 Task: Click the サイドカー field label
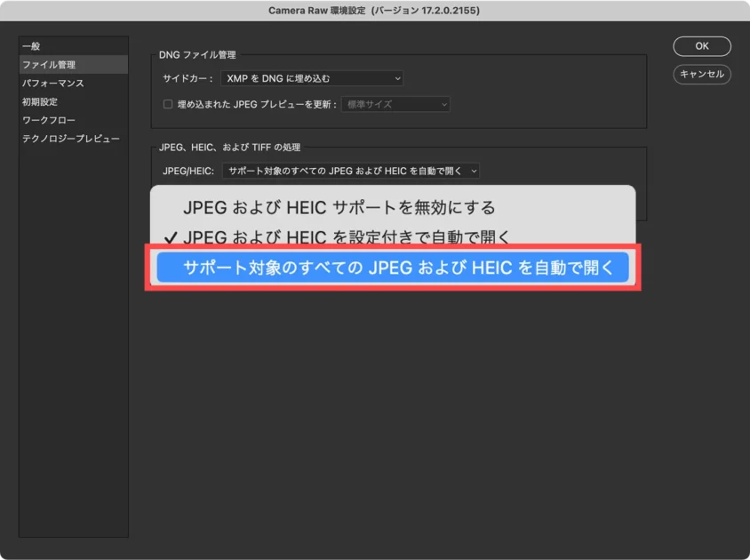pos(186,79)
